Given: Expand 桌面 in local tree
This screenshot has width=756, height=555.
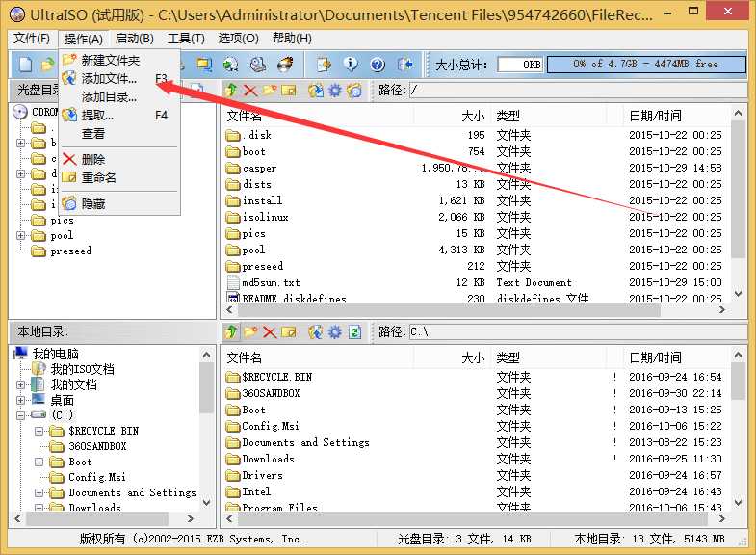Looking at the screenshot, I should click(21, 400).
